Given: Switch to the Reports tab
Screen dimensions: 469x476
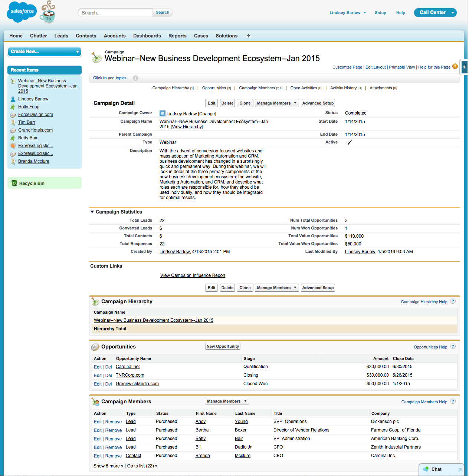Looking at the screenshot, I should click(177, 36).
